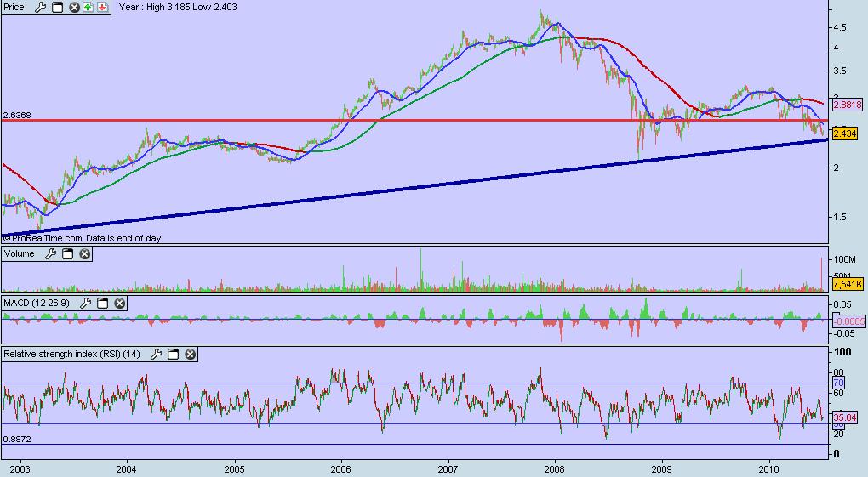Select the Volume panel label

tap(19, 253)
